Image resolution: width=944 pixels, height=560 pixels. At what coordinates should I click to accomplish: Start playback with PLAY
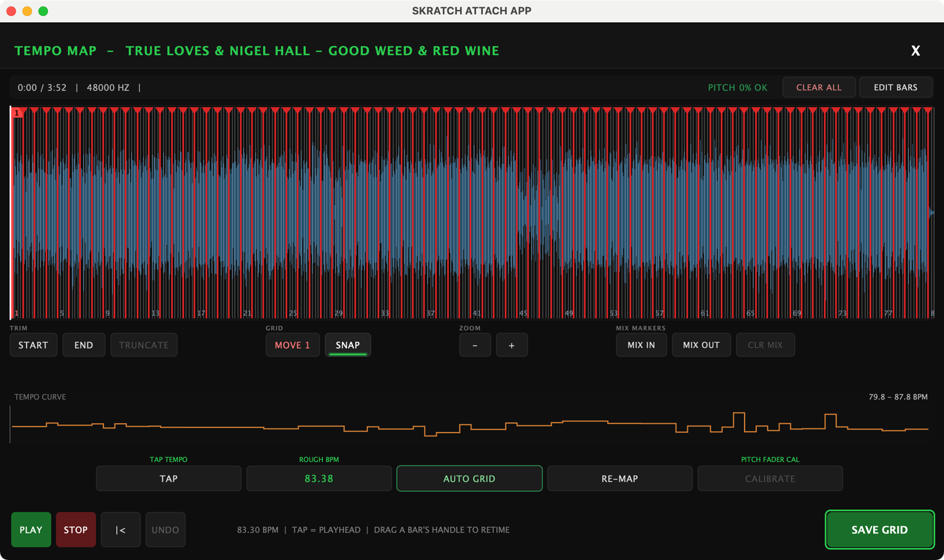click(x=31, y=530)
